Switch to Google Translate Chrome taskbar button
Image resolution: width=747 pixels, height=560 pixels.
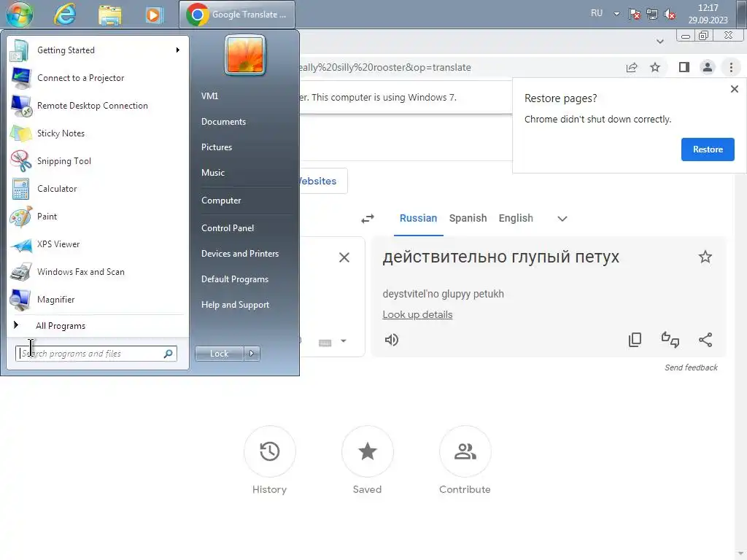coord(237,15)
